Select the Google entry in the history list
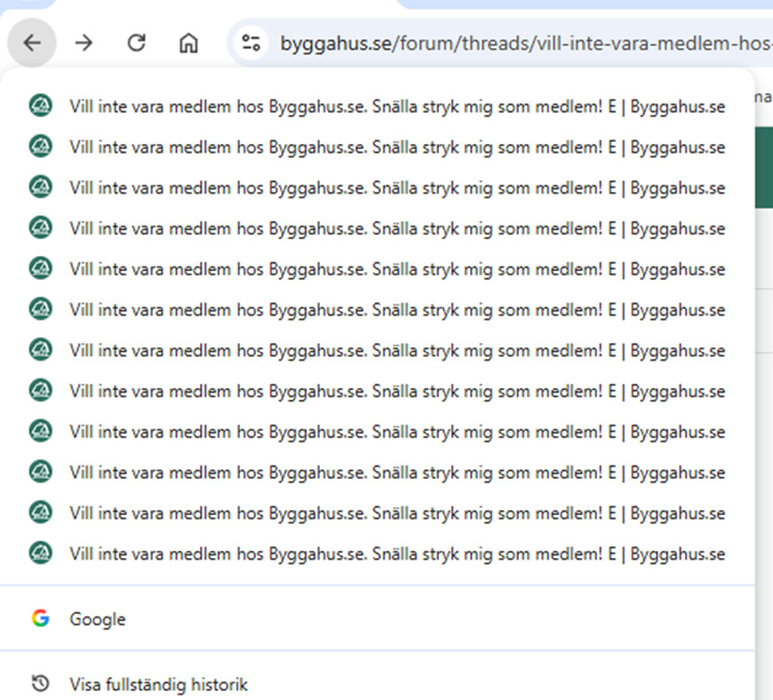 [98, 619]
